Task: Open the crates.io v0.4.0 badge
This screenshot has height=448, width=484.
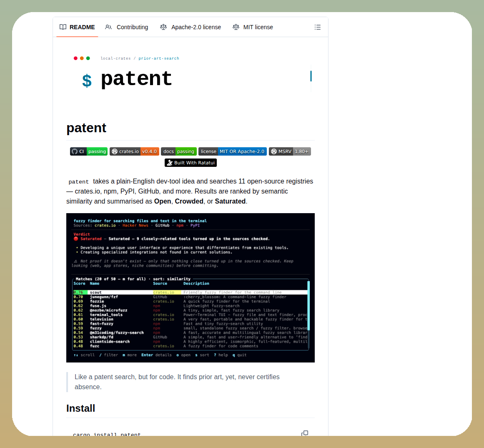Action: pos(134,151)
